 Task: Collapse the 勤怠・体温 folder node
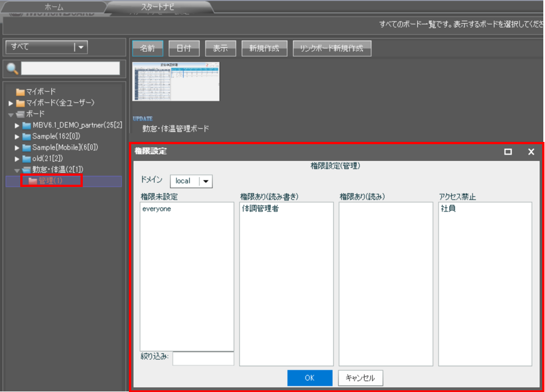point(17,170)
